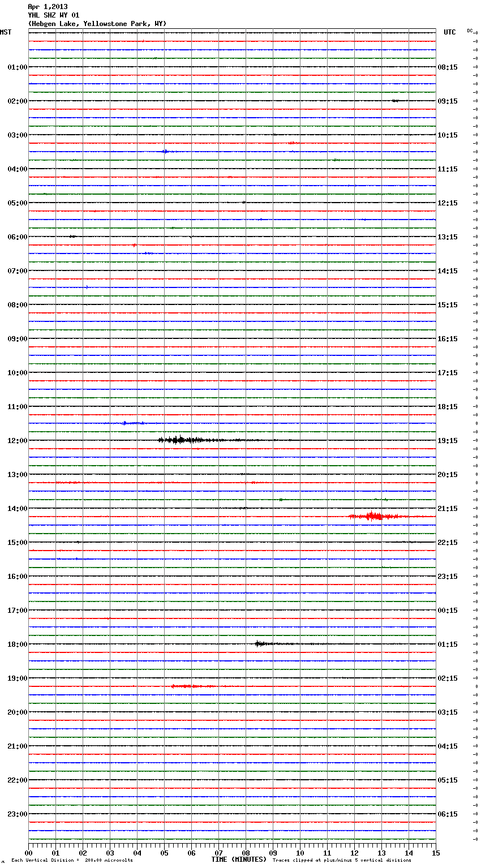Click the black seismic event on the 18:00 trace
This screenshot has height=868, width=481.
[x=259, y=643]
